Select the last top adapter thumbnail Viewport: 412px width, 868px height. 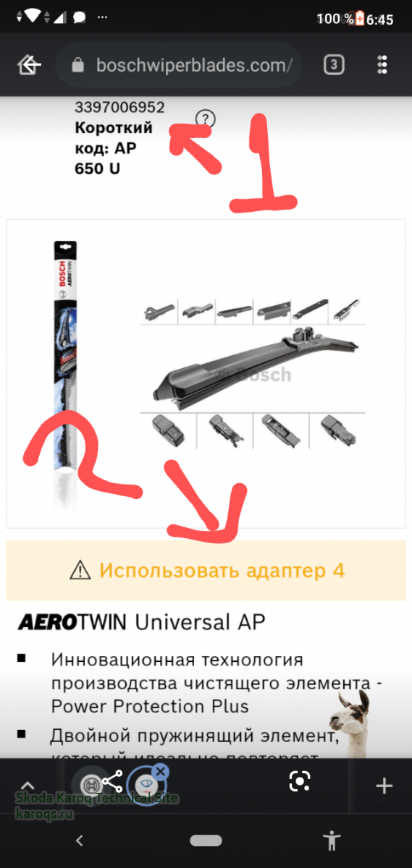[x=348, y=311]
